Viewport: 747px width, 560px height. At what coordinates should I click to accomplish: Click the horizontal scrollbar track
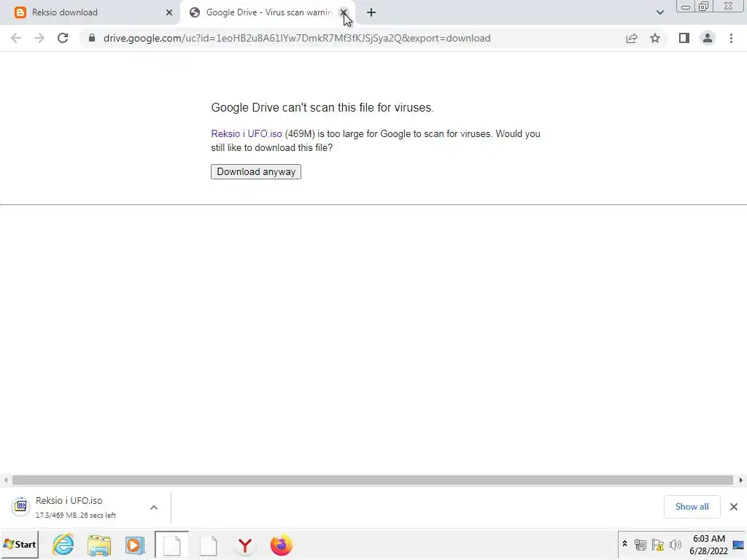[373, 480]
